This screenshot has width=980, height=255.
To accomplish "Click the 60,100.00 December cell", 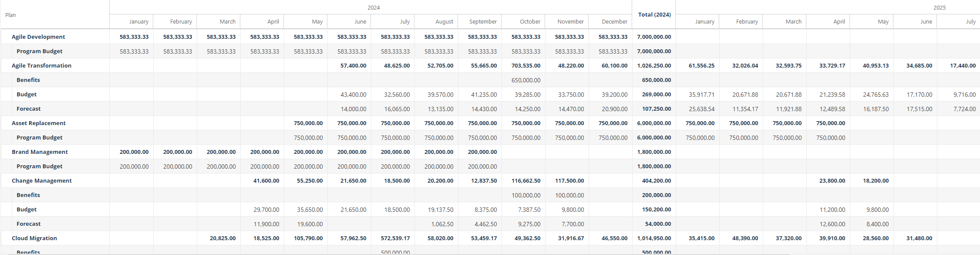I will tap(614, 65).
